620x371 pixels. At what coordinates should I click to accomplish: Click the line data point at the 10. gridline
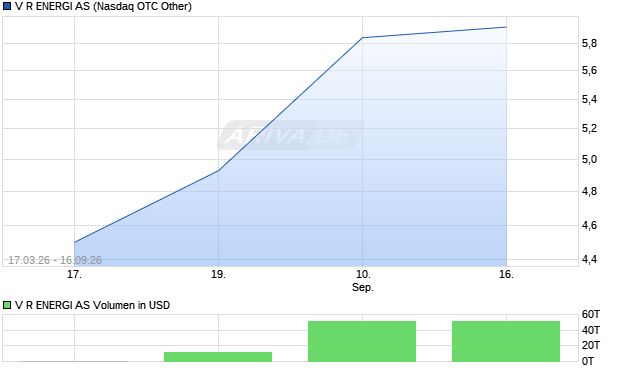[x=363, y=38]
